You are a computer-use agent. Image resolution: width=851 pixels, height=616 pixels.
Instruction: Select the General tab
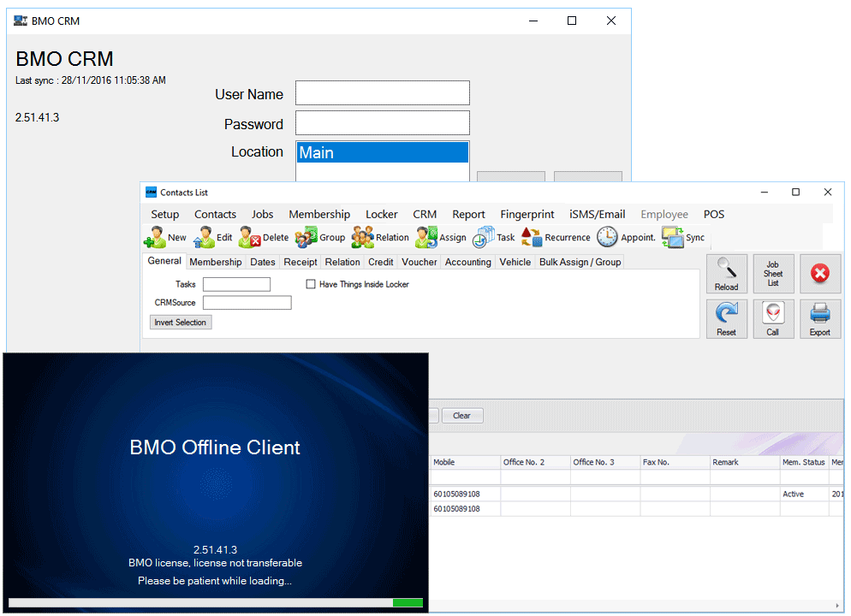(x=164, y=261)
